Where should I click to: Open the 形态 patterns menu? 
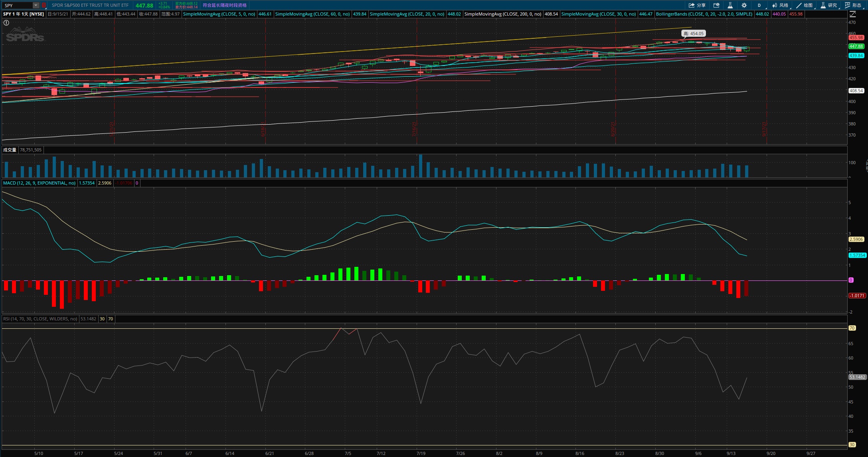(853, 5)
